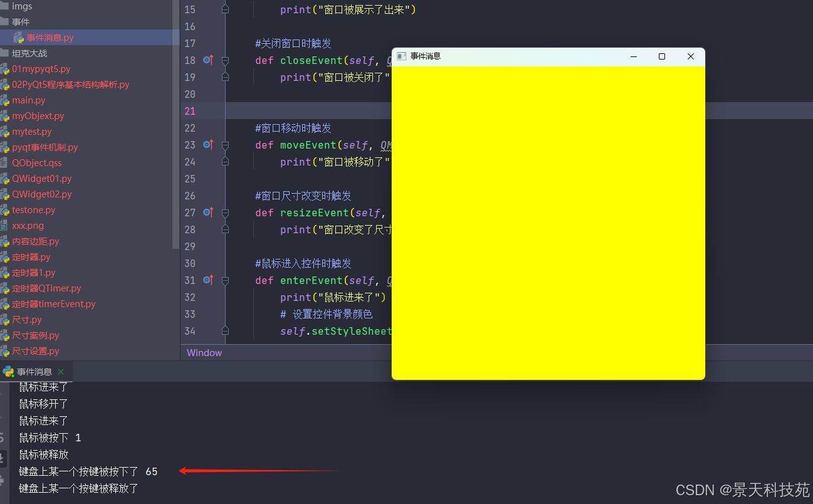Image resolution: width=813 pixels, height=504 pixels.
Task: Collapse the closeEvent method at line 18
Action: (226, 60)
